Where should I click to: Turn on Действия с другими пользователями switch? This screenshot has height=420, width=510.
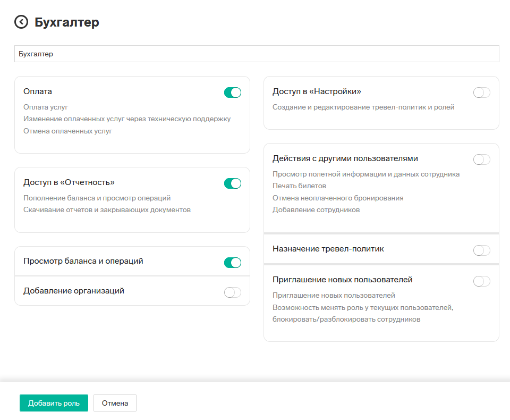click(482, 159)
